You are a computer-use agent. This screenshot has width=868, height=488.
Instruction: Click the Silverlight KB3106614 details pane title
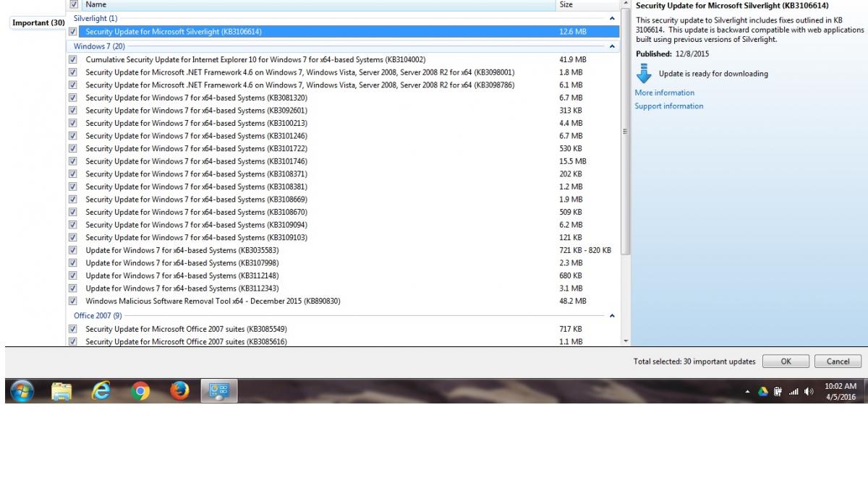732,6
